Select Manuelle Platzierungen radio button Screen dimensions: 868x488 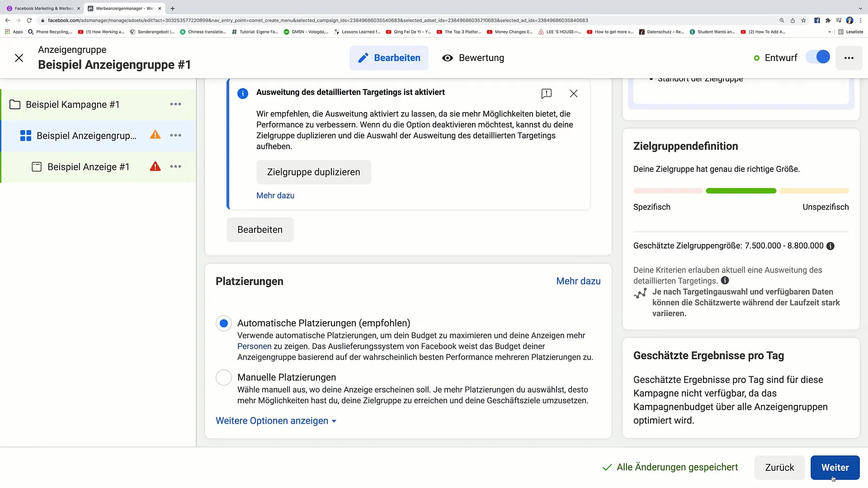pyautogui.click(x=224, y=377)
